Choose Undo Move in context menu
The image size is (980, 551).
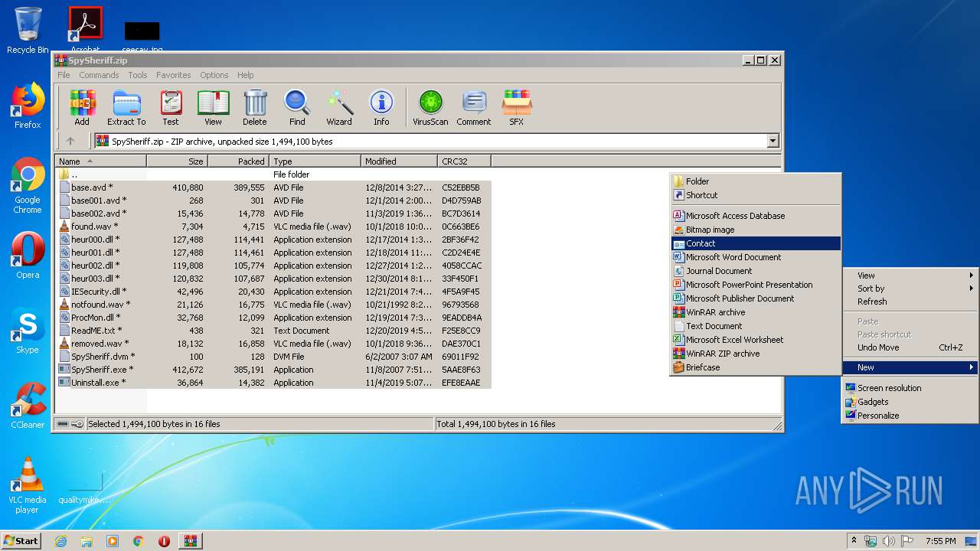(910, 347)
